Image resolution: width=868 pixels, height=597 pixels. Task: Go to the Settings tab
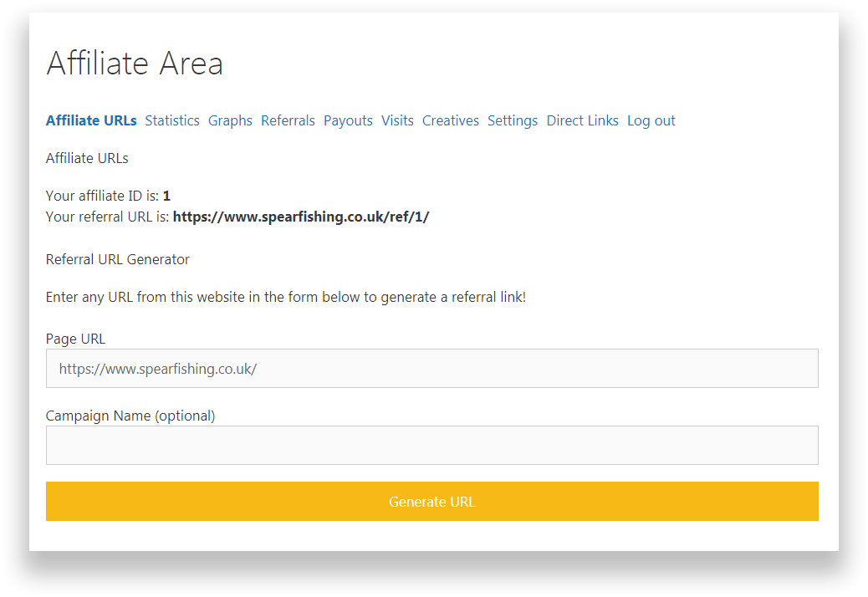513,120
